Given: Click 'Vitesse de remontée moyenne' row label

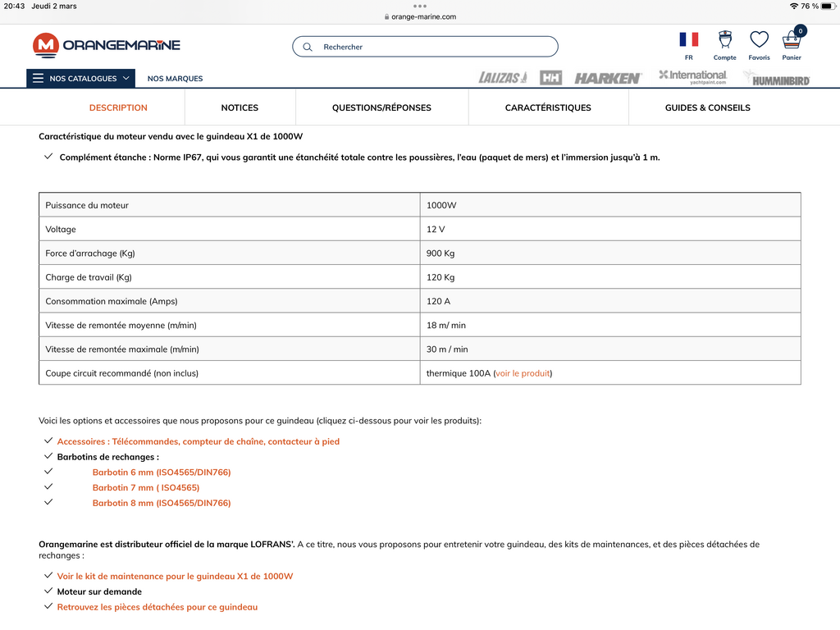Looking at the screenshot, I should [x=121, y=325].
